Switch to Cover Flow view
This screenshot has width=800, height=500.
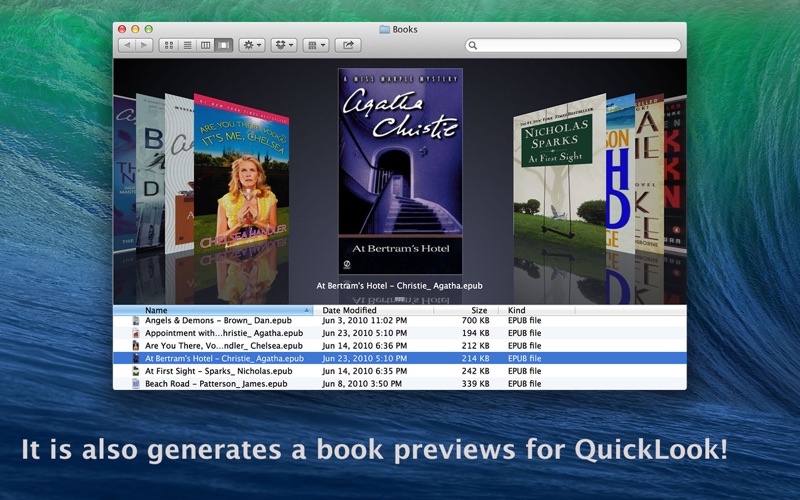pyautogui.click(x=223, y=45)
